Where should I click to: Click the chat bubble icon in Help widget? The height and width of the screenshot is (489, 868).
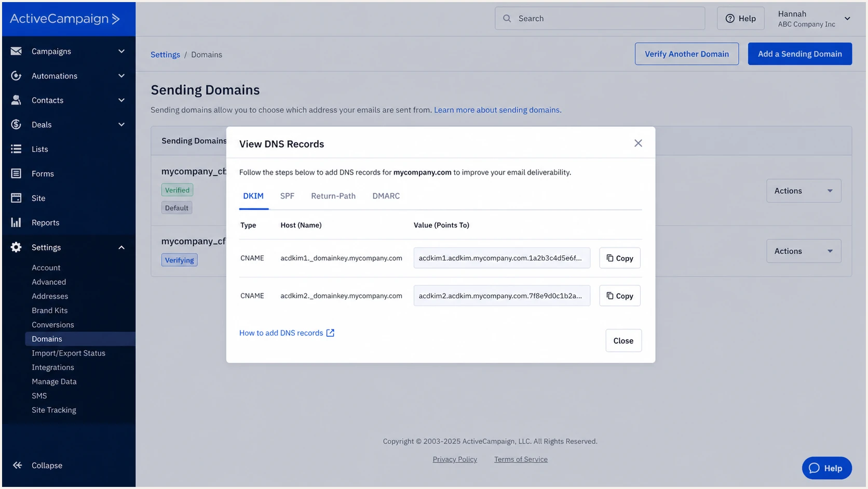pyautogui.click(x=814, y=468)
